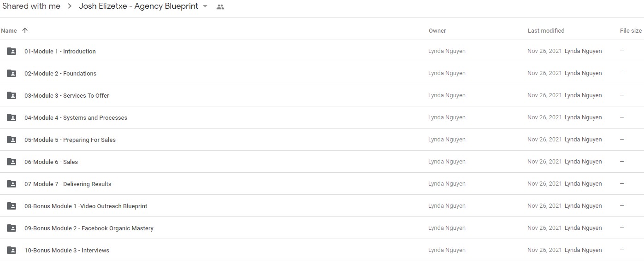Click the shared people icon in the breadcrumb

tap(220, 7)
